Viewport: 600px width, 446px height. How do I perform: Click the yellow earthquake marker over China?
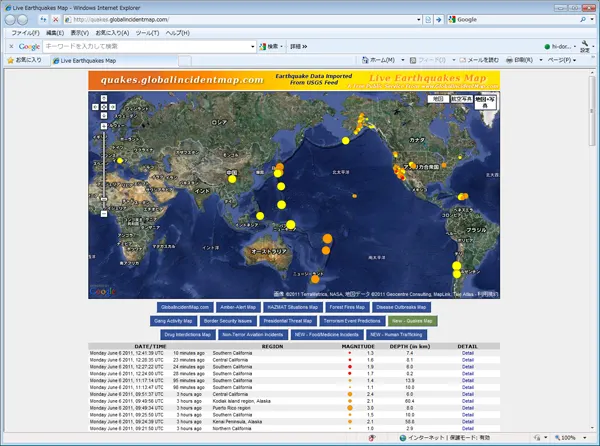232,180
